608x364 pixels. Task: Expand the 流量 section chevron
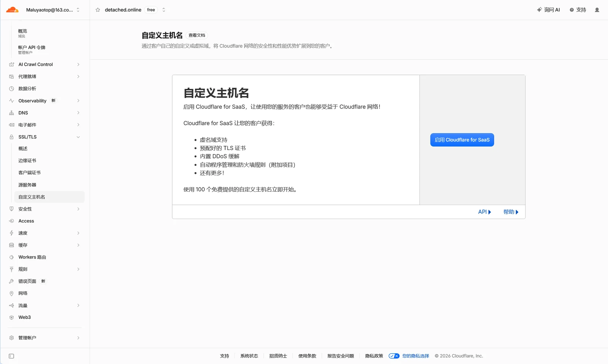click(x=78, y=306)
